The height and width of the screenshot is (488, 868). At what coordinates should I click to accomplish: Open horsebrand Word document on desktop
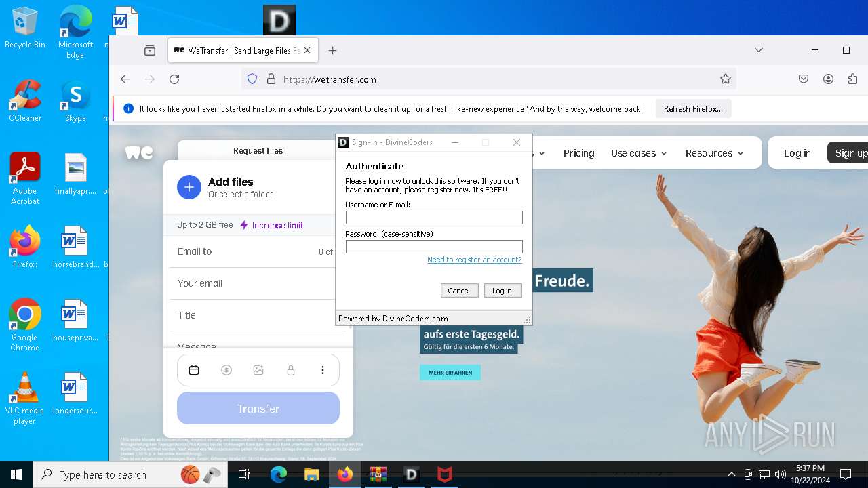click(75, 247)
